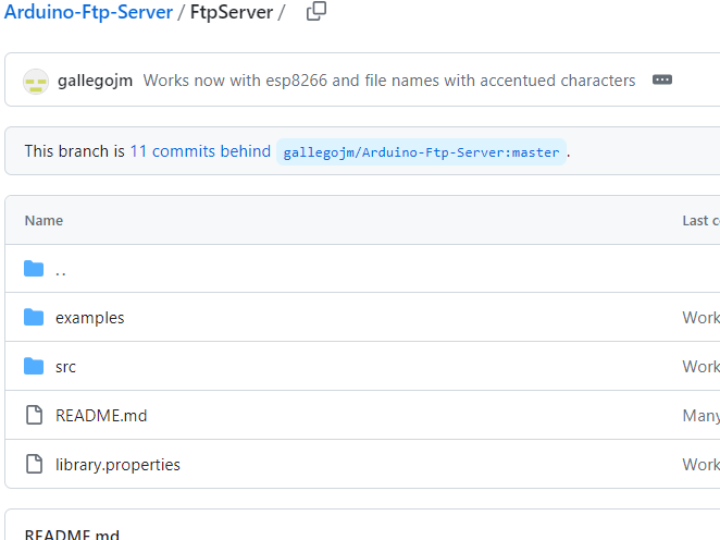Open the gallegojm author profile link
The image size is (720, 540).
pyautogui.click(x=95, y=81)
